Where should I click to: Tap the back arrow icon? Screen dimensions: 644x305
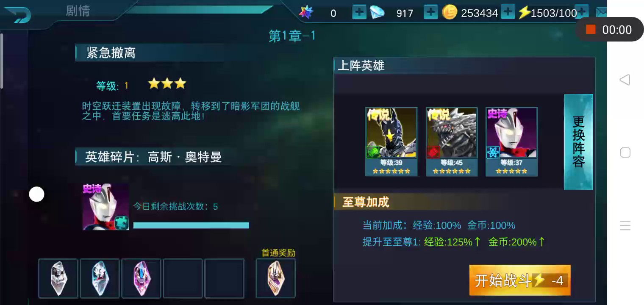tap(18, 14)
